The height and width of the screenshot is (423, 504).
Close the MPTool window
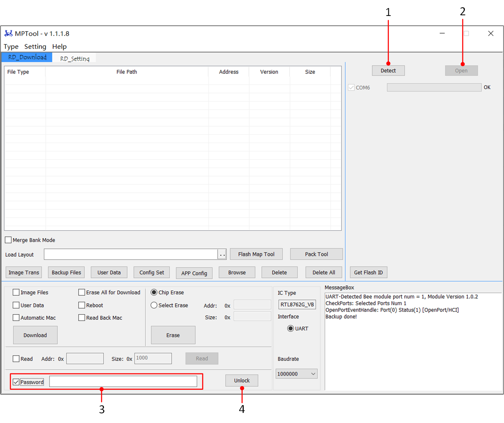click(490, 34)
